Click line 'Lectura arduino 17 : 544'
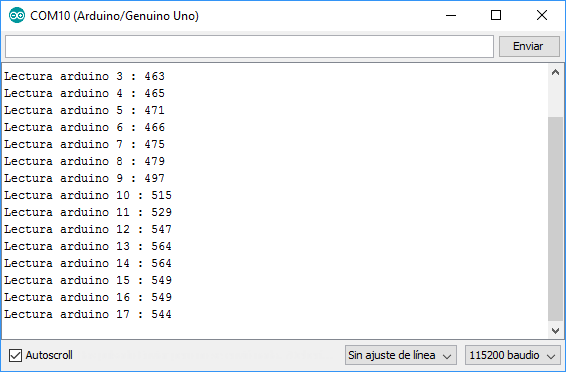Viewport: 566px width, 372px height. [88, 314]
